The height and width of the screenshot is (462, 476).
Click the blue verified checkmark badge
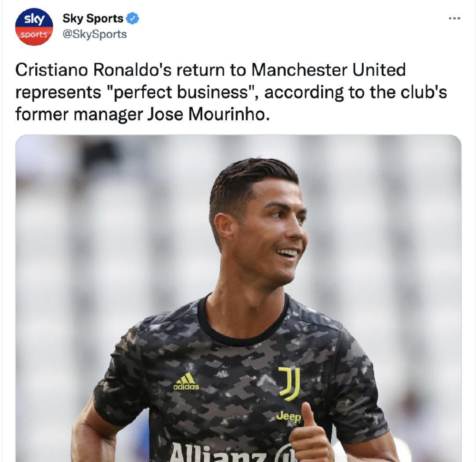[x=132, y=19]
